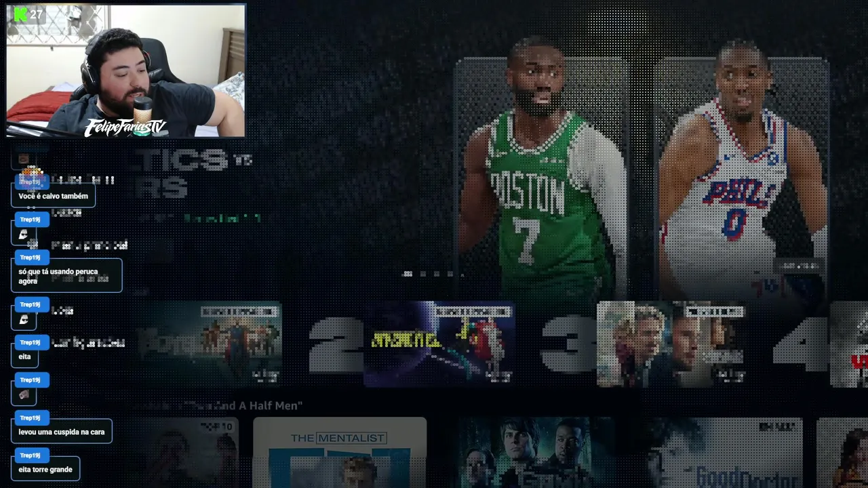
Task: Click chat message 'eita torre grande'
Action: 45,469
